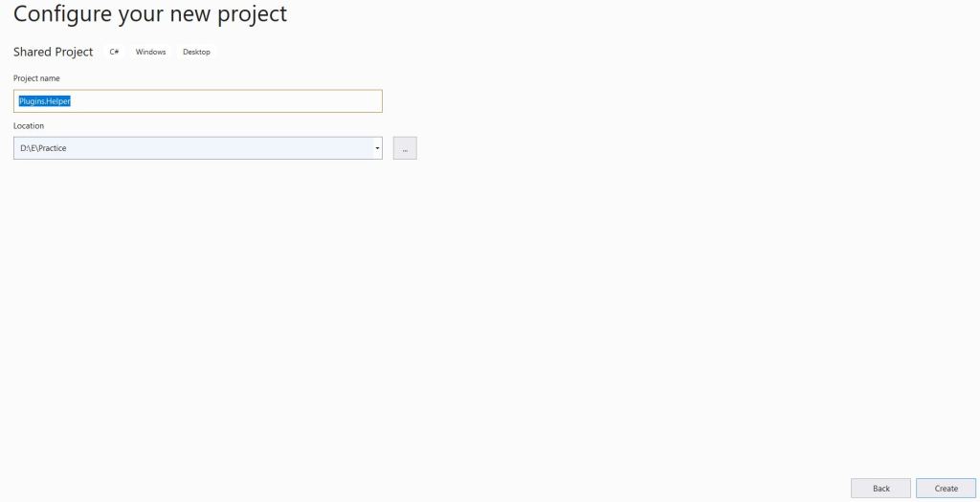Click the Desktop project type tag
Viewport: 980px width, 502px height.
[x=196, y=52]
